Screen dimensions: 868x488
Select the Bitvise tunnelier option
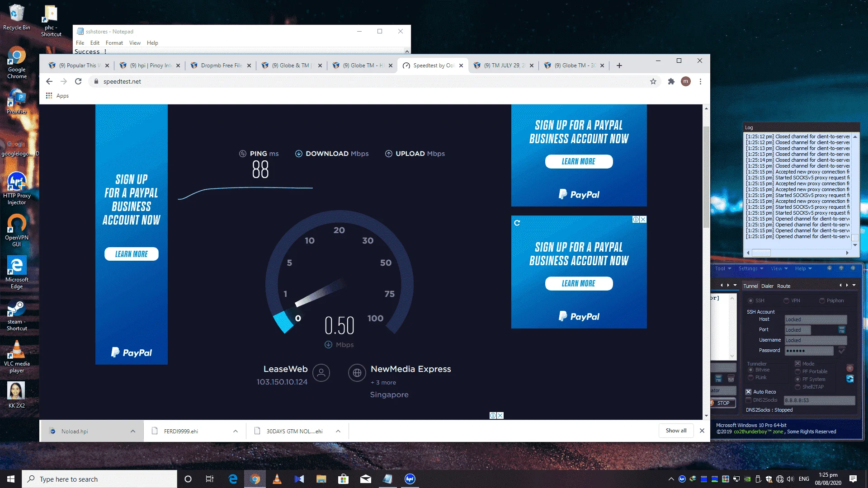[x=750, y=370]
